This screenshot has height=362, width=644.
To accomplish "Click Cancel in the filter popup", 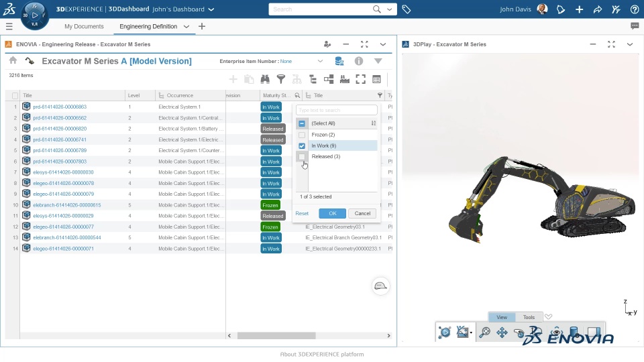I will pyautogui.click(x=362, y=213).
